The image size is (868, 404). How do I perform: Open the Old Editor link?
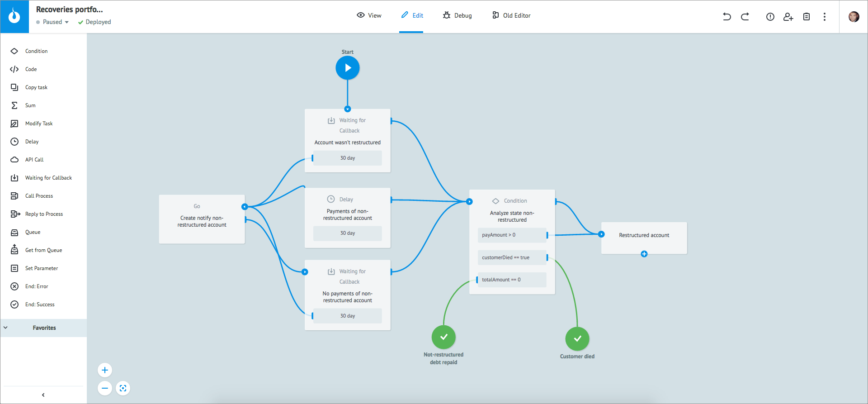click(511, 15)
